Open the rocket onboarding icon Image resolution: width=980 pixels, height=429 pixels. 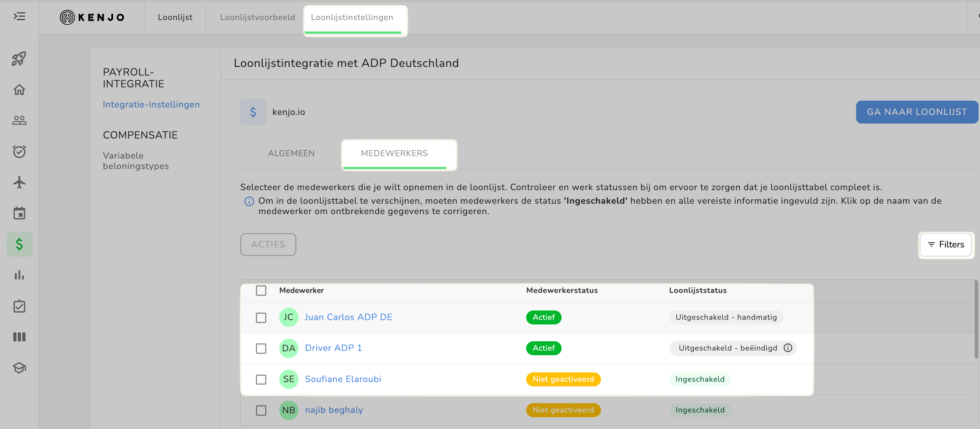(x=19, y=59)
